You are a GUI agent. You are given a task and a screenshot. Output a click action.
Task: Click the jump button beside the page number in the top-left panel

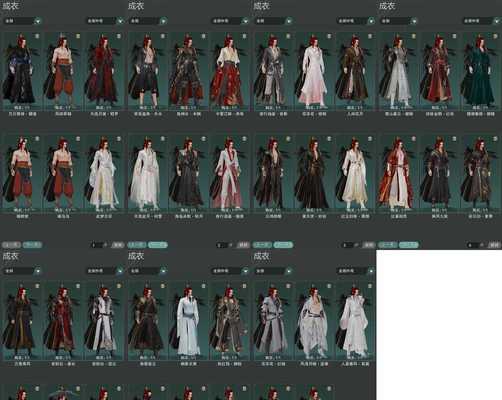(x=118, y=245)
